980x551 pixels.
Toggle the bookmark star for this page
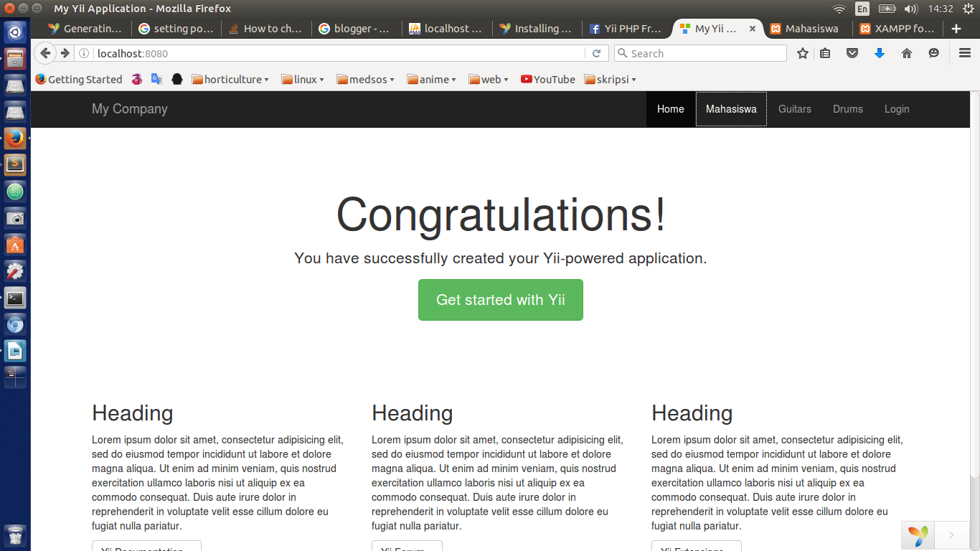click(802, 53)
